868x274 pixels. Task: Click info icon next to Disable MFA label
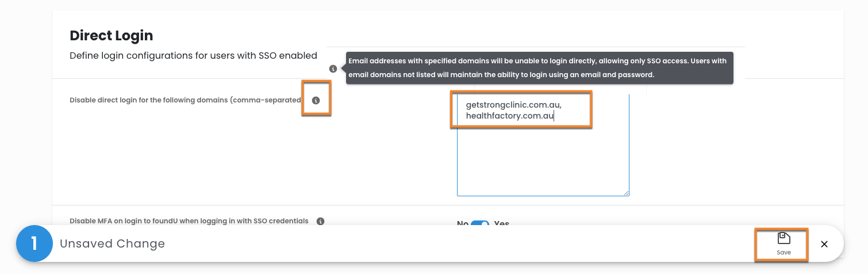(x=321, y=221)
